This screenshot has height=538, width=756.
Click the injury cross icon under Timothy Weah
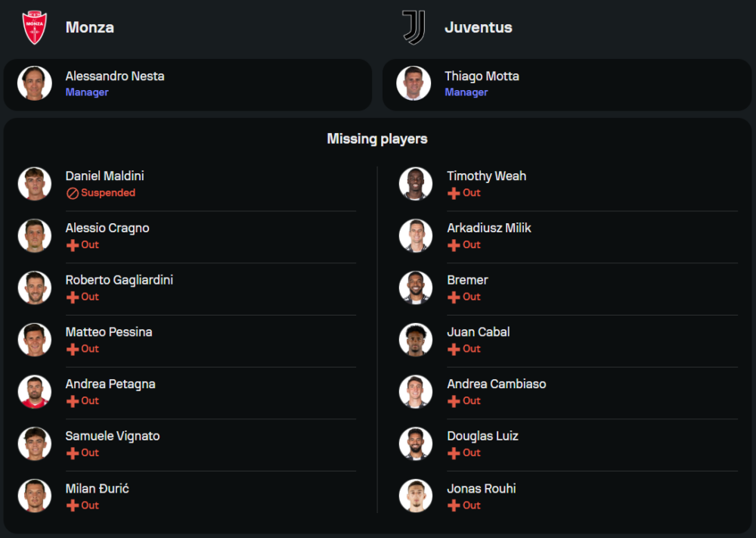tap(454, 193)
